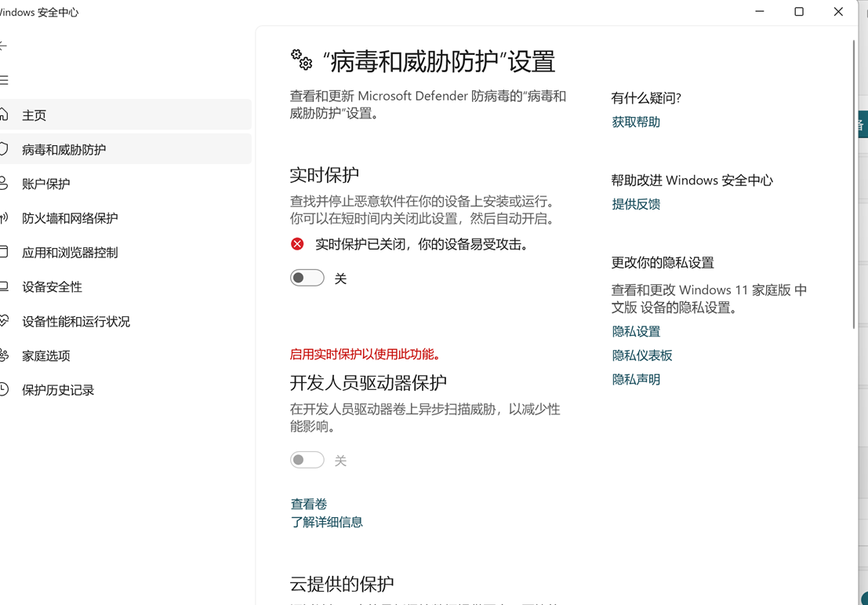Click the red 启用实时保护以使用此功能 message
The width and height of the screenshot is (868, 605).
click(366, 354)
